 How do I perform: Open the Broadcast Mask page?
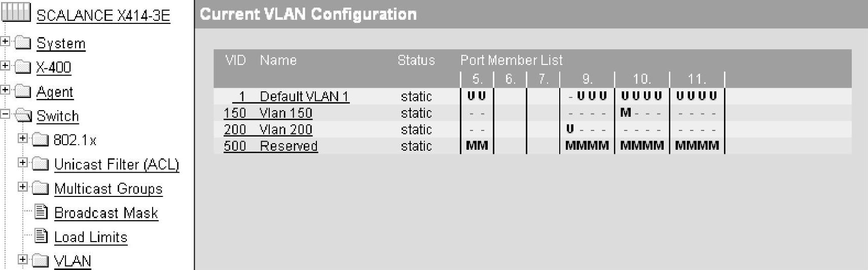click(106, 213)
